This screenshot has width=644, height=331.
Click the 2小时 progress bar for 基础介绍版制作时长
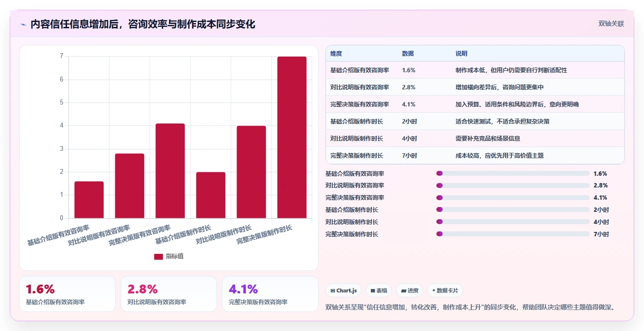tap(513, 210)
